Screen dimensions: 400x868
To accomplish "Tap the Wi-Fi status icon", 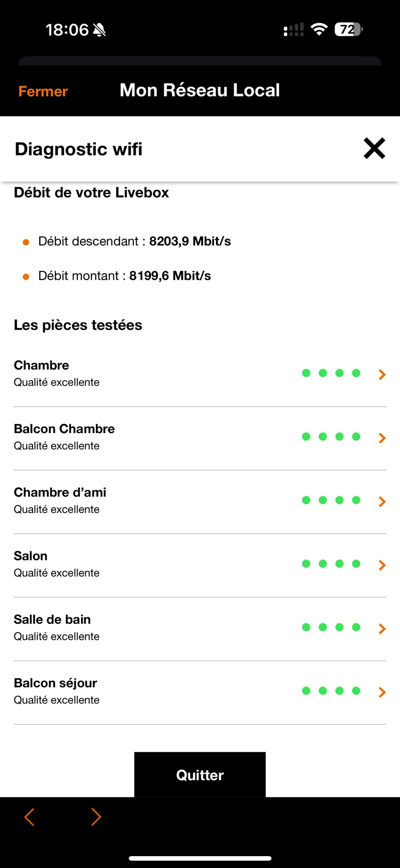I will pos(319,29).
